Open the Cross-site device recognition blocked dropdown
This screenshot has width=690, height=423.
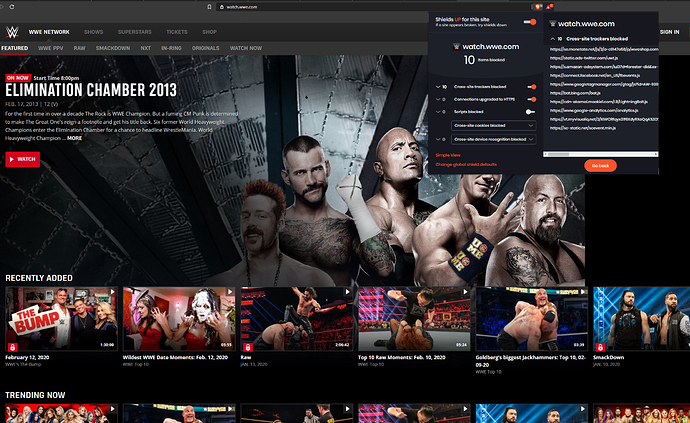493,139
